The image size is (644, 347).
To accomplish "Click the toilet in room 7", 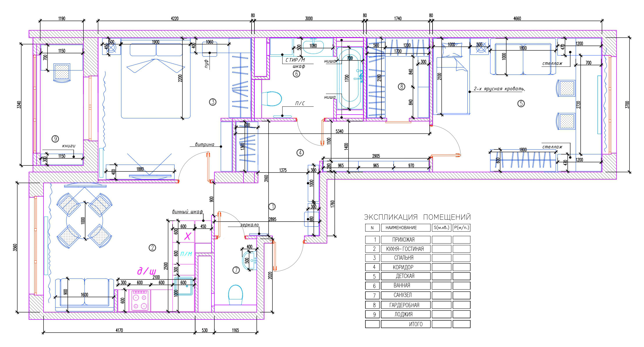I will pyautogui.click(x=235, y=294).
